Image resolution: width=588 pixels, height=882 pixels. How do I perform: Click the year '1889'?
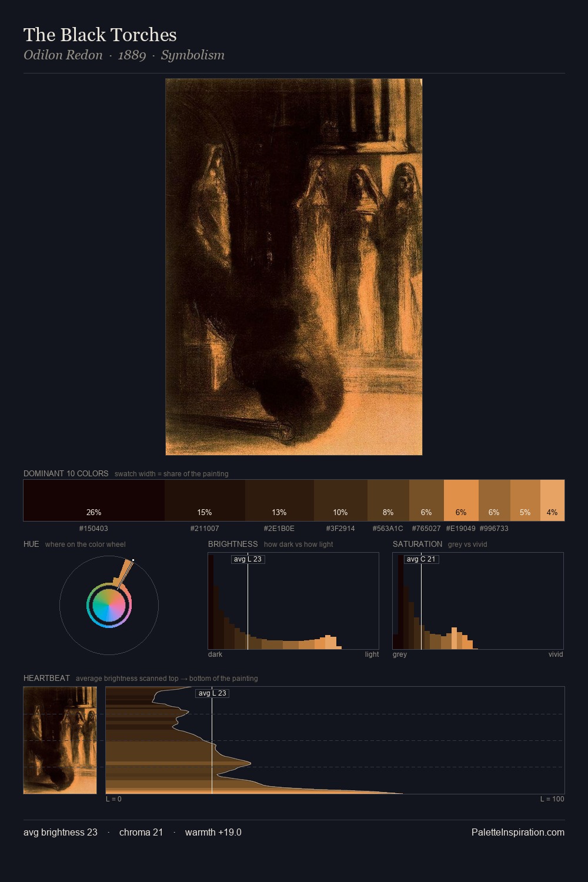[132, 55]
